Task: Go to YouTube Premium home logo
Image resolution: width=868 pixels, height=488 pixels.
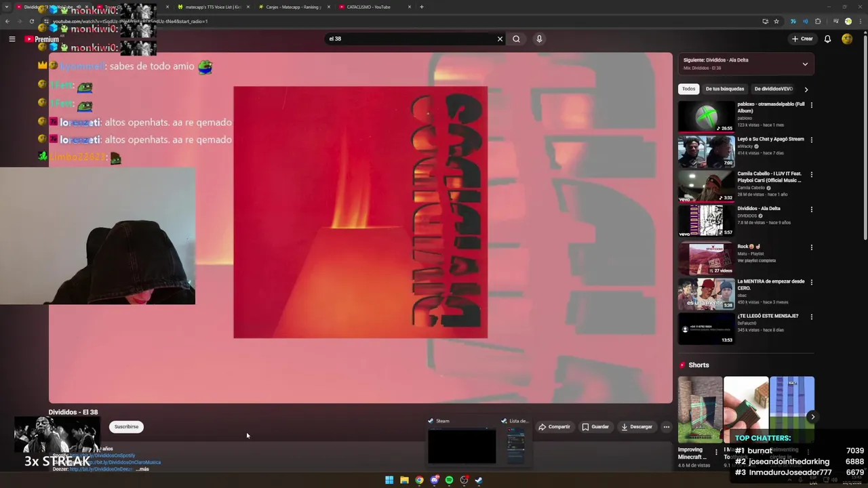Action: (42, 39)
